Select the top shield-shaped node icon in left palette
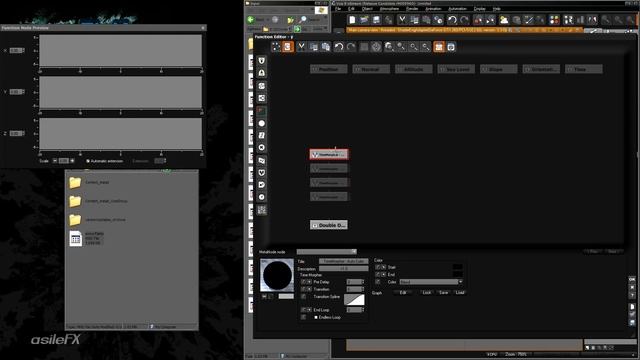This screenshot has width=640, height=360. [x=262, y=61]
